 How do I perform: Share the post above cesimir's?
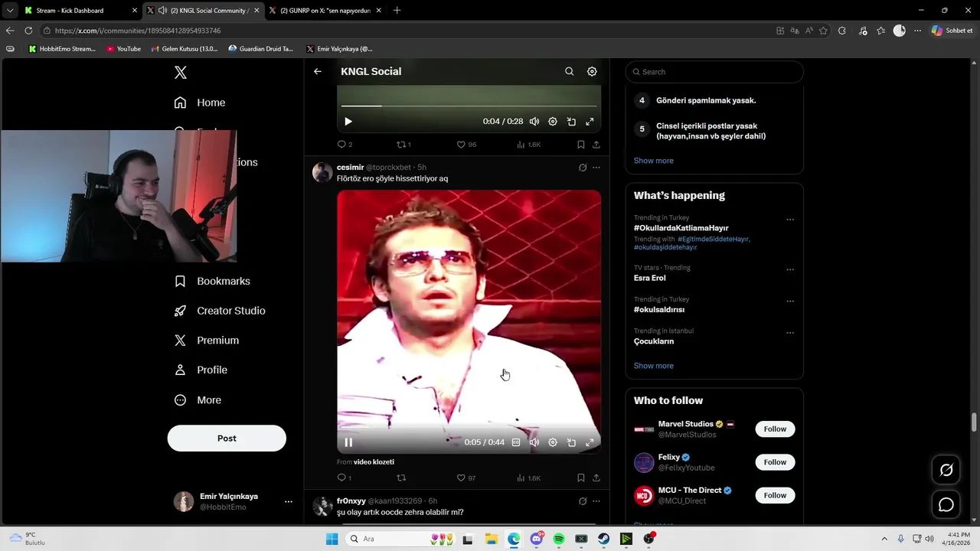(x=596, y=145)
